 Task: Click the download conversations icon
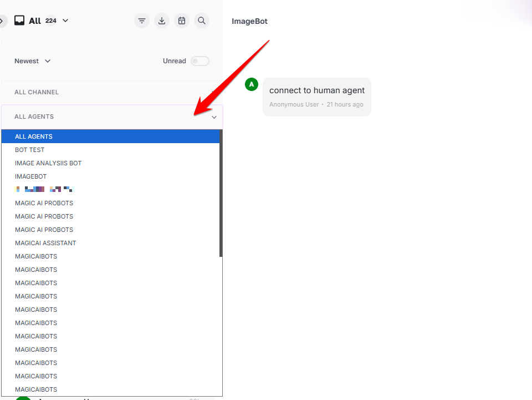(162, 21)
